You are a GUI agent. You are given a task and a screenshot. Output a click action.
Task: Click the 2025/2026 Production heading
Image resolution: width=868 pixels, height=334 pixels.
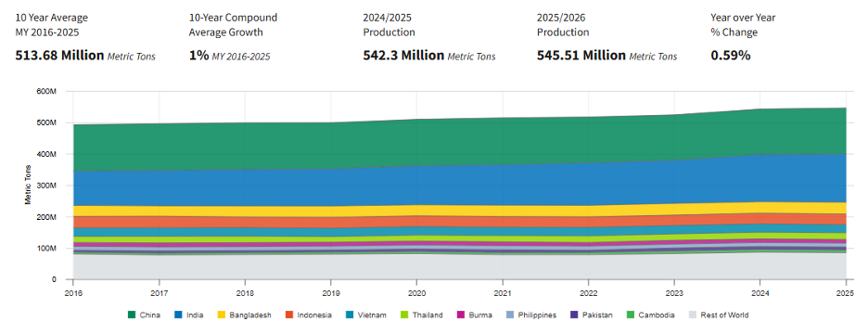click(x=563, y=25)
